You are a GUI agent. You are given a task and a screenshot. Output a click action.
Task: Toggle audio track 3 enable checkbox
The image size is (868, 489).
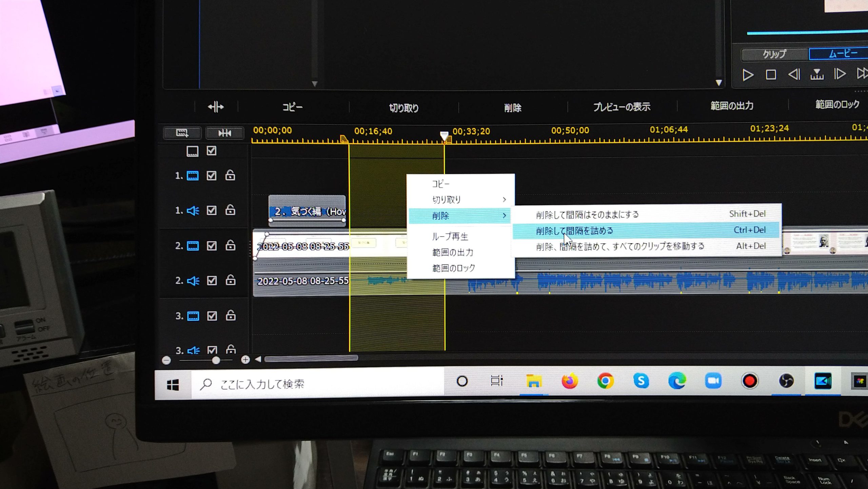212,350
